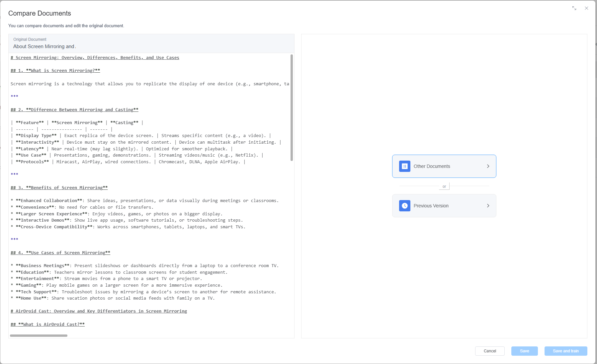The width and height of the screenshot is (597, 364).
Task: Expand the Previous Version chevron
Action: tap(488, 206)
